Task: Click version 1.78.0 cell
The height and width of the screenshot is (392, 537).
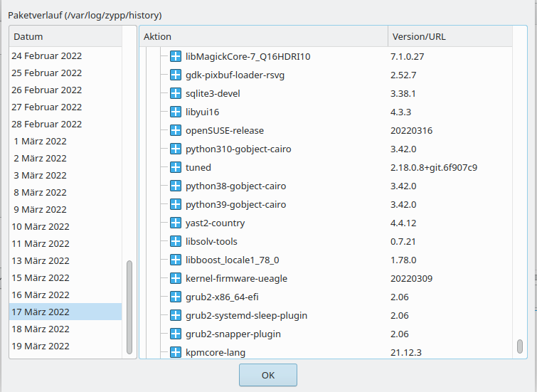Action: click(403, 260)
